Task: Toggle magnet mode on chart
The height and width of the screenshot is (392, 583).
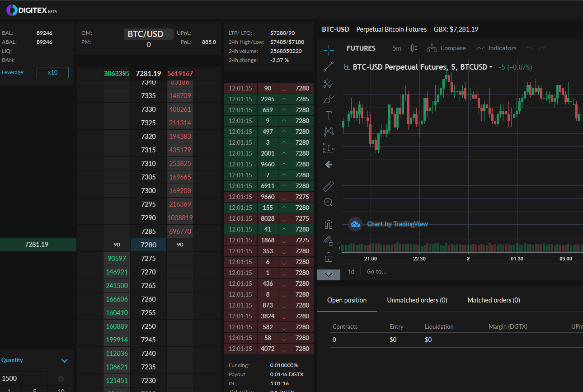Action: (x=329, y=224)
